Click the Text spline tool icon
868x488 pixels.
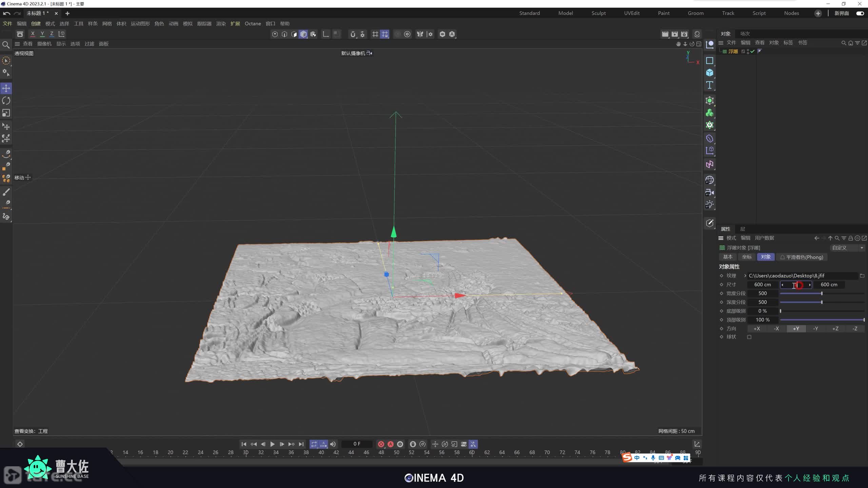709,85
